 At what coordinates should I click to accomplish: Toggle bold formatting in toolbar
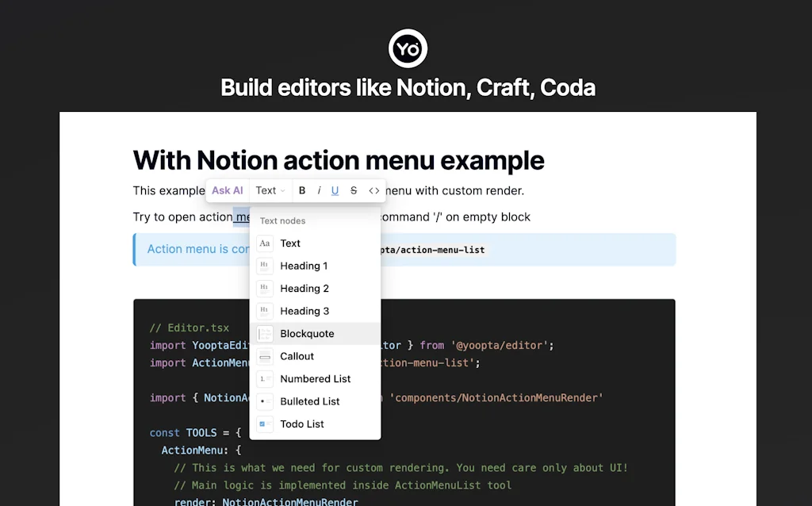point(302,190)
